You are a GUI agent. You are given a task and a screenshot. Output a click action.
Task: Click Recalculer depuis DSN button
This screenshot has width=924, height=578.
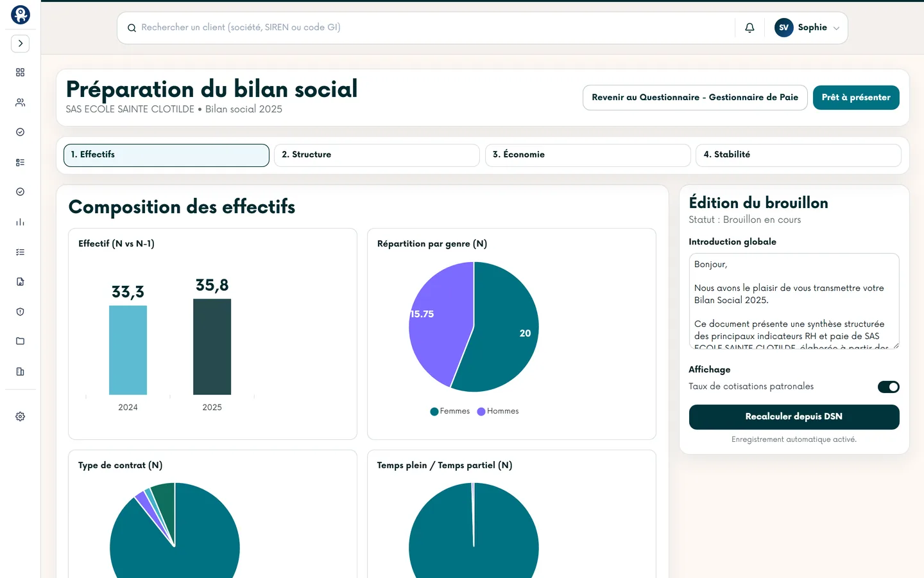pos(794,417)
